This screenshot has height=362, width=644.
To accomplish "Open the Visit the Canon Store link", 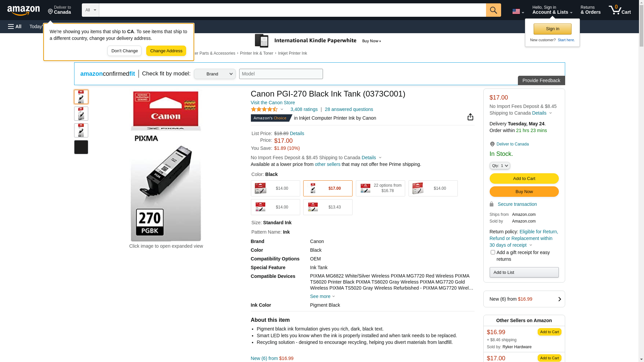I will (273, 103).
